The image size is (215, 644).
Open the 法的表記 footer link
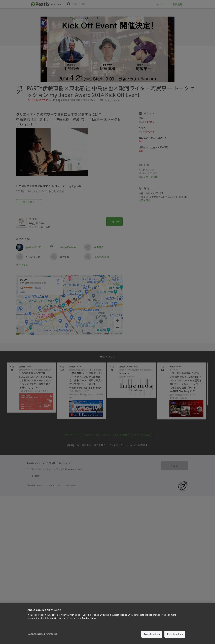click(31, 486)
